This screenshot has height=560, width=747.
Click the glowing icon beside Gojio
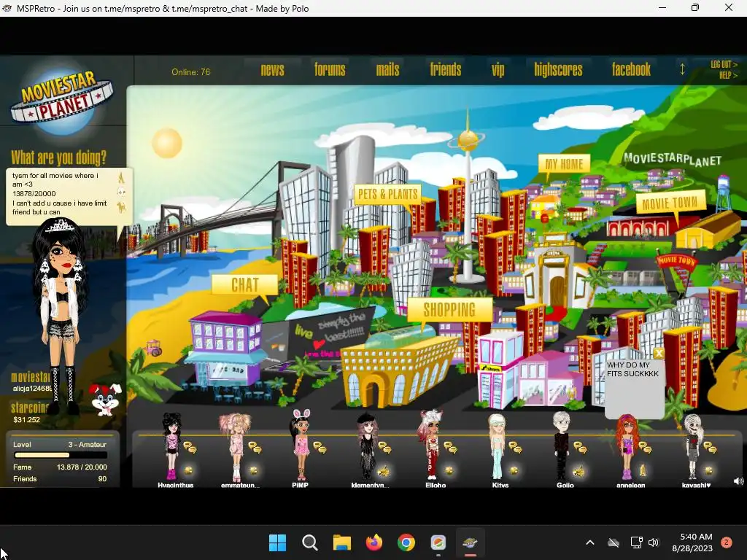pos(578,471)
